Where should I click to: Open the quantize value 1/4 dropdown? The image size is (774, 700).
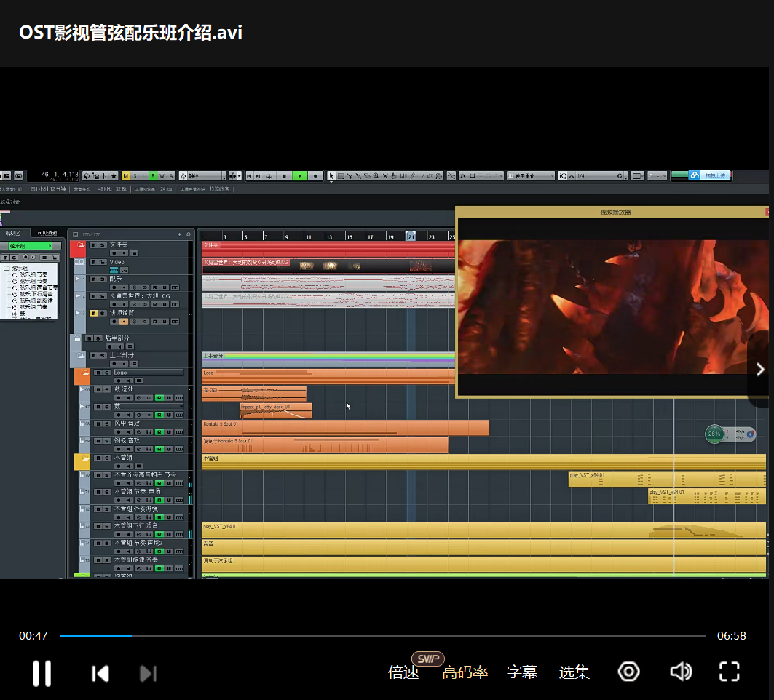pos(601,175)
